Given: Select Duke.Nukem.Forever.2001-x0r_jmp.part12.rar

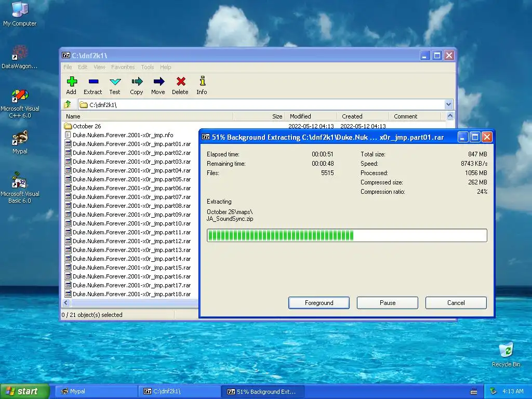Looking at the screenshot, I should [131, 241].
